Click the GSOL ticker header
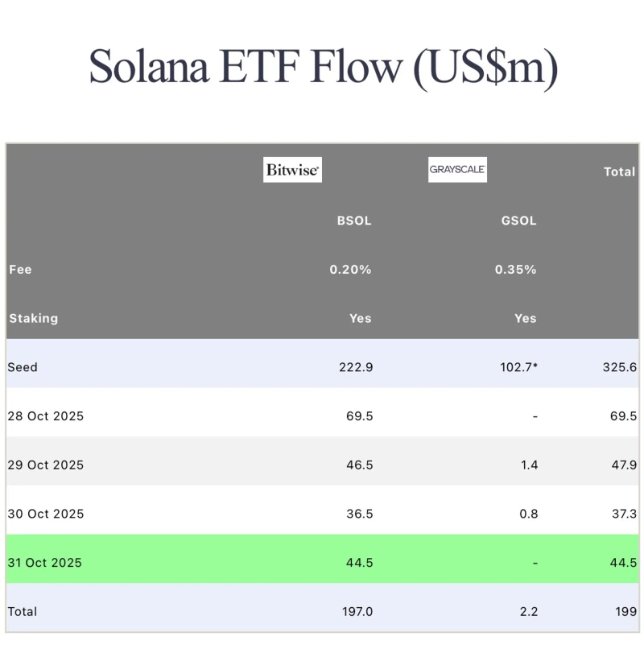644x657 pixels. 518,221
